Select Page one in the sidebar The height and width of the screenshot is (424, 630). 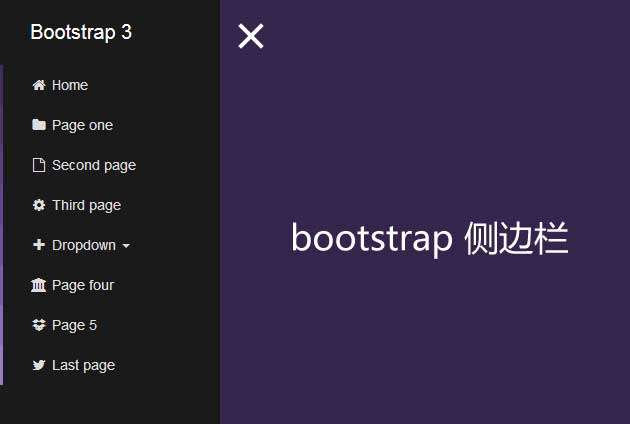point(82,125)
